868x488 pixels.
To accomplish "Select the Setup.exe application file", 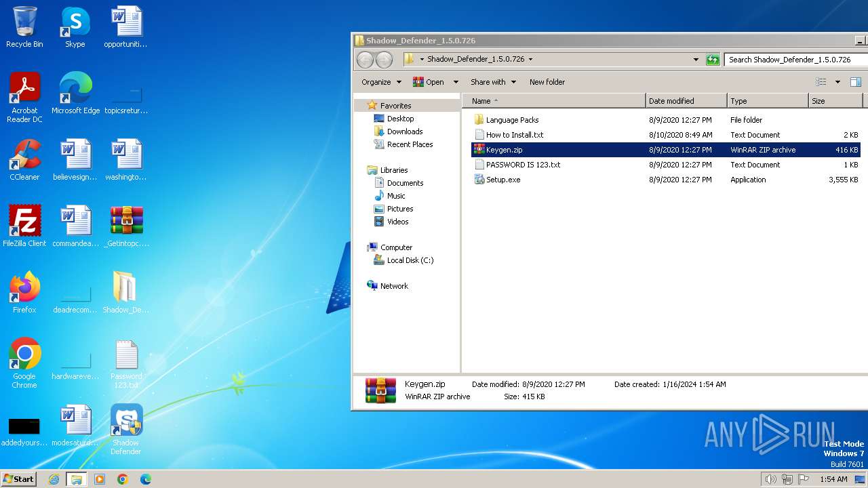I will point(503,180).
